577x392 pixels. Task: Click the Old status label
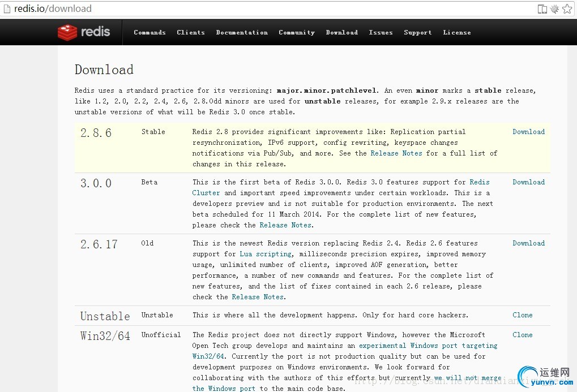point(148,243)
